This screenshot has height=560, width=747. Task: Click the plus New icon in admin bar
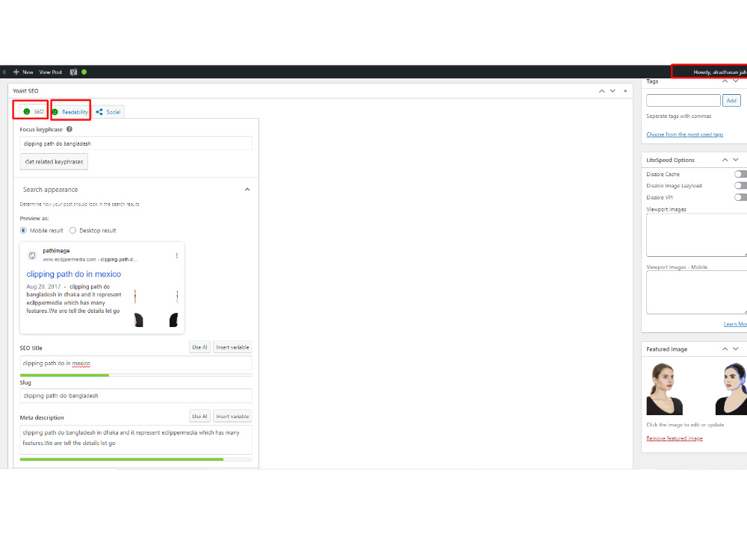(x=16, y=72)
